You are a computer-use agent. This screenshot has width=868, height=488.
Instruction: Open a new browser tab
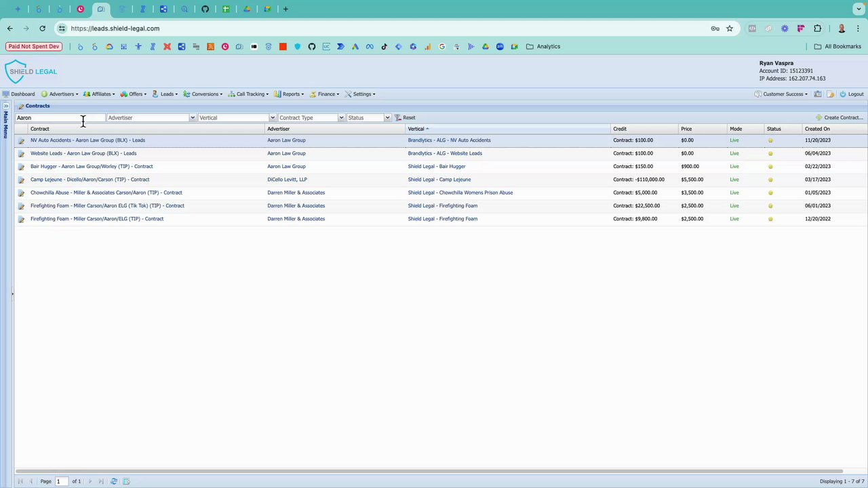[x=285, y=9]
